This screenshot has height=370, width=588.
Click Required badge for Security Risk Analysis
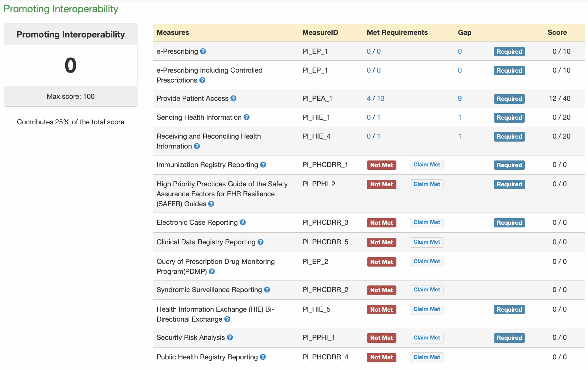(x=509, y=338)
